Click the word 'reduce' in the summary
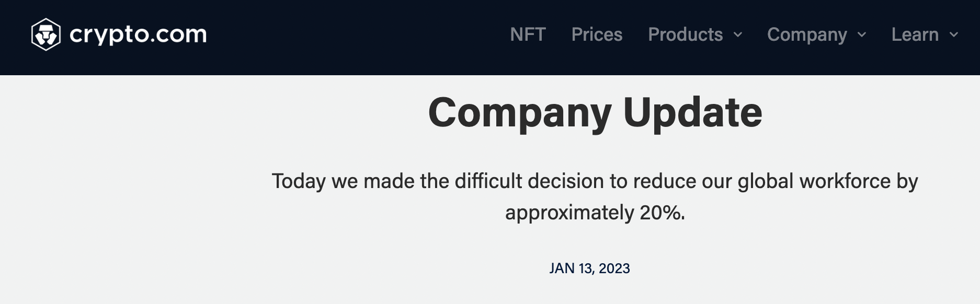Image resolution: width=980 pixels, height=304 pixels. click(x=664, y=181)
